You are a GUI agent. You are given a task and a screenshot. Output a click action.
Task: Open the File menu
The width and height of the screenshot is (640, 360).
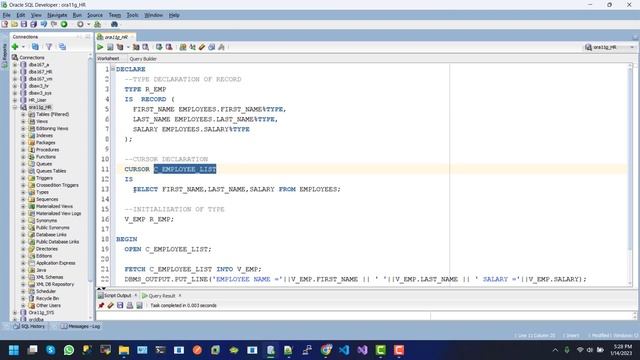pyautogui.click(x=7, y=15)
